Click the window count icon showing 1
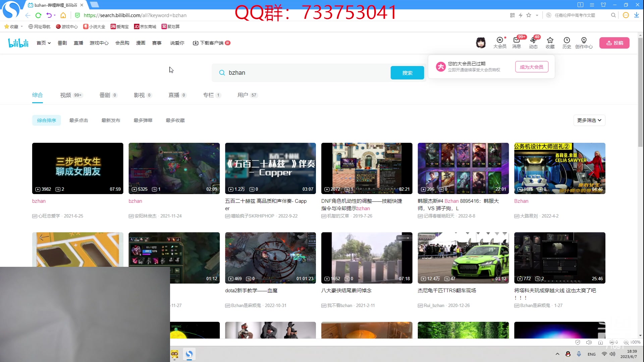This screenshot has width=644, height=362. [580, 5]
